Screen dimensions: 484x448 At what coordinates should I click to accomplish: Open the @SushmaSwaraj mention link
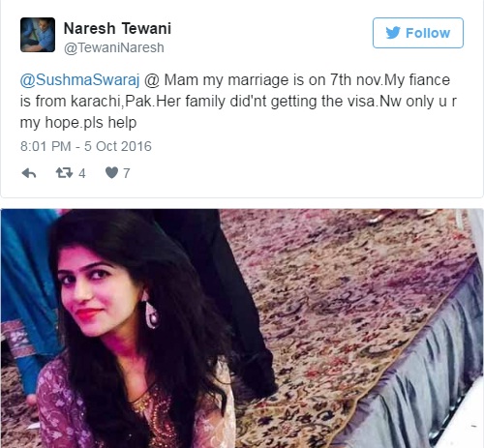(x=79, y=79)
